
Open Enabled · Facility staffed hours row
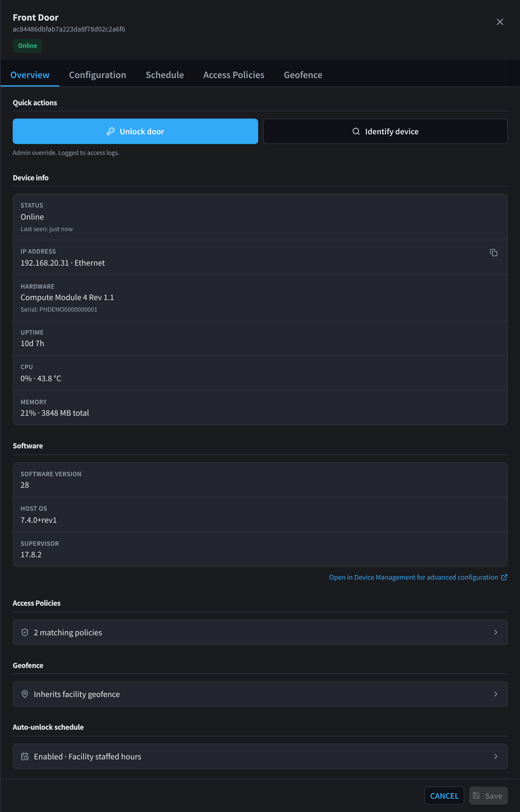coord(260,756)
